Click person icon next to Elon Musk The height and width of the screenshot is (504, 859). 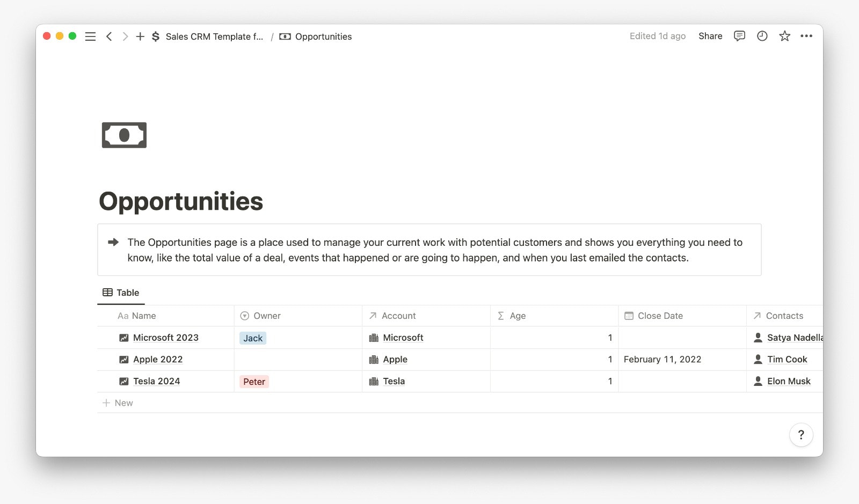pos(758,381)
